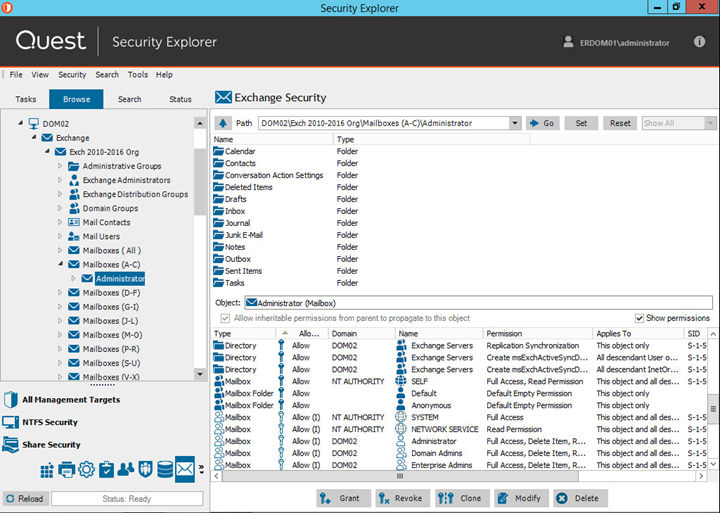Select the Inbox folder in list
720x513 pixels.
tap(235, 211)
